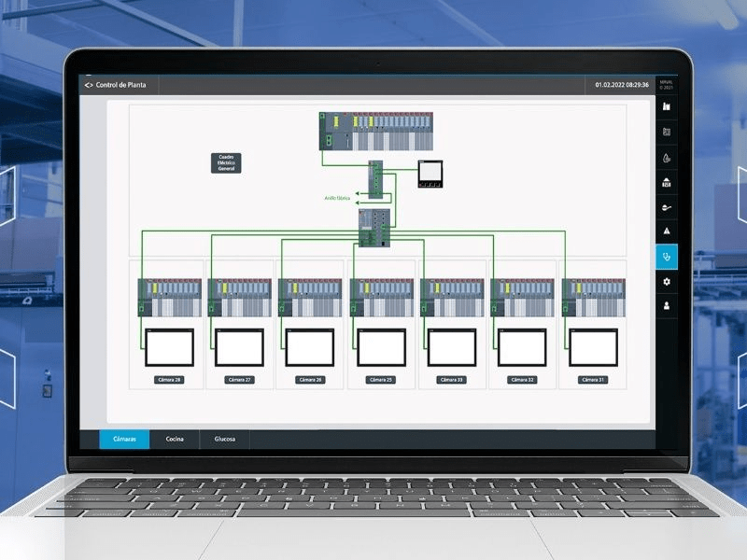Screen dimensions: 747x560
Task: Click the water drop sidebar icon
Action: (667, 158)
